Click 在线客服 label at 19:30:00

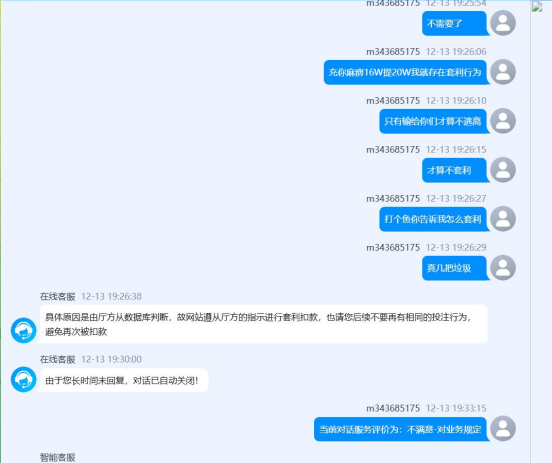pos(58,359)
